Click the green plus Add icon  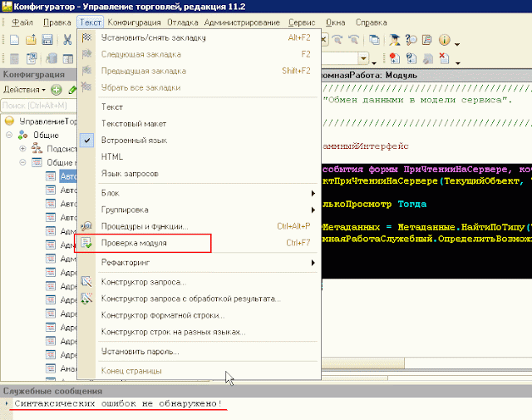(x=57, y=90)
